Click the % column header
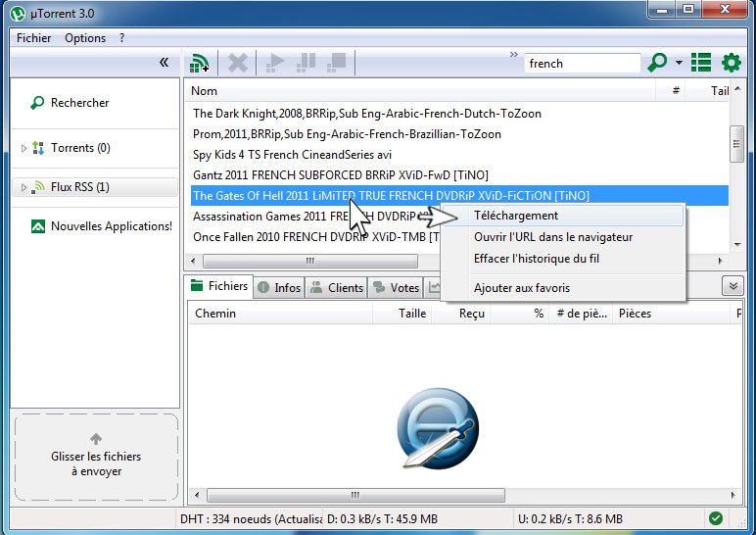Screen dimensions: 756x535 [519, 314]
